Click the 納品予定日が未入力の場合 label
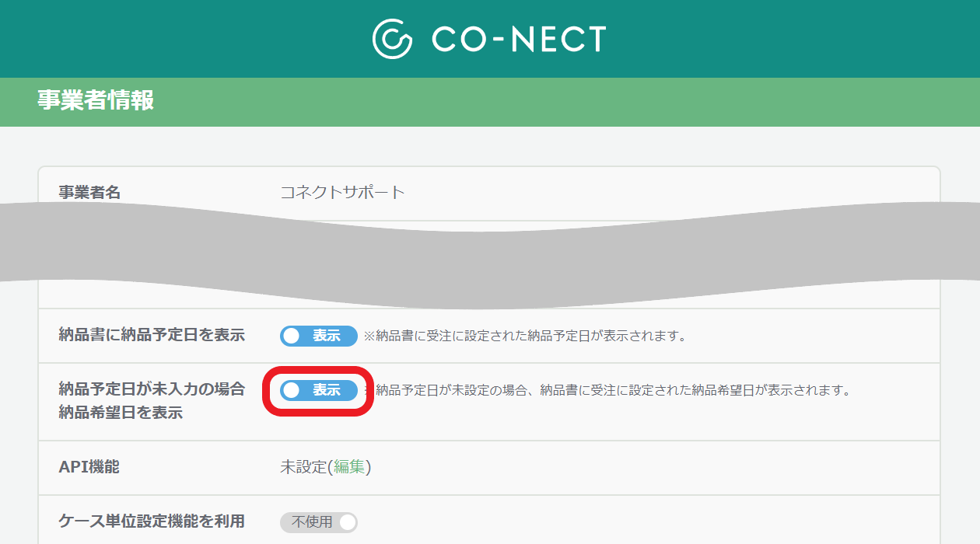This screenshot has width=980, height=544. tap(152, 389)
